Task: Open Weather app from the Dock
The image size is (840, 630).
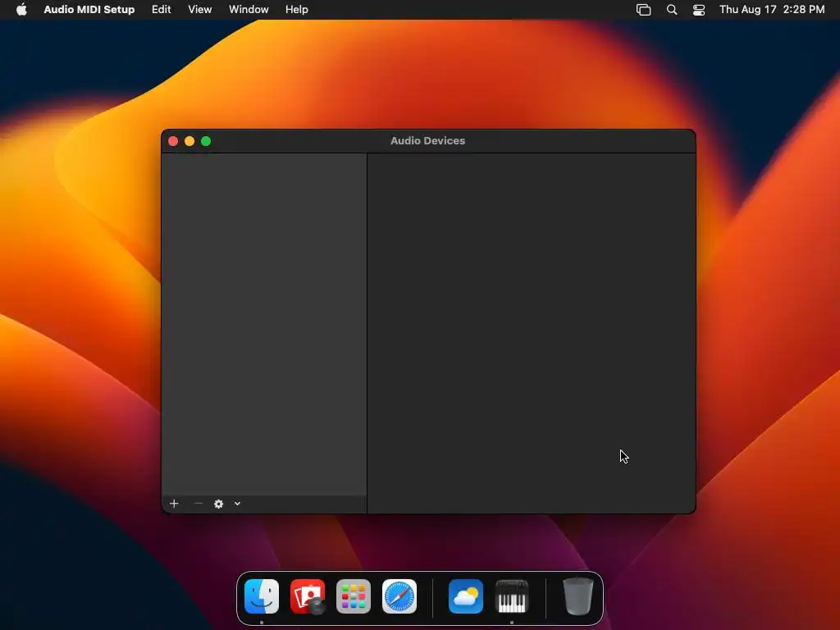Action: [466, 596]
